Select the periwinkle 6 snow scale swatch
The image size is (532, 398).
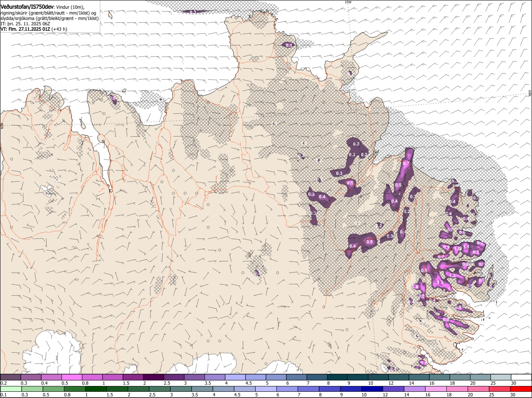[287, 389]
